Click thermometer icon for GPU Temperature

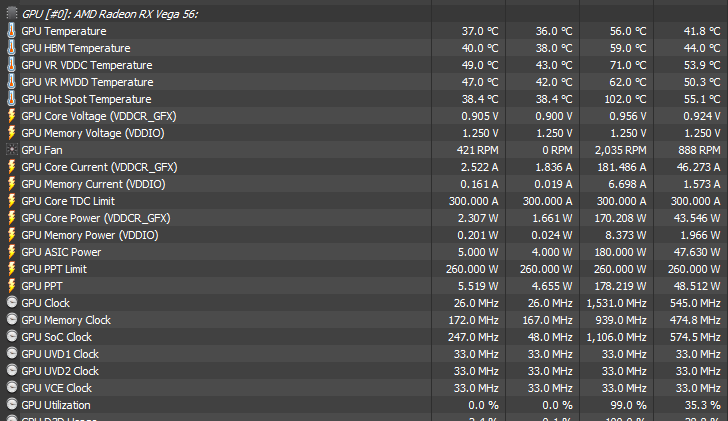(x=12, y=31)
